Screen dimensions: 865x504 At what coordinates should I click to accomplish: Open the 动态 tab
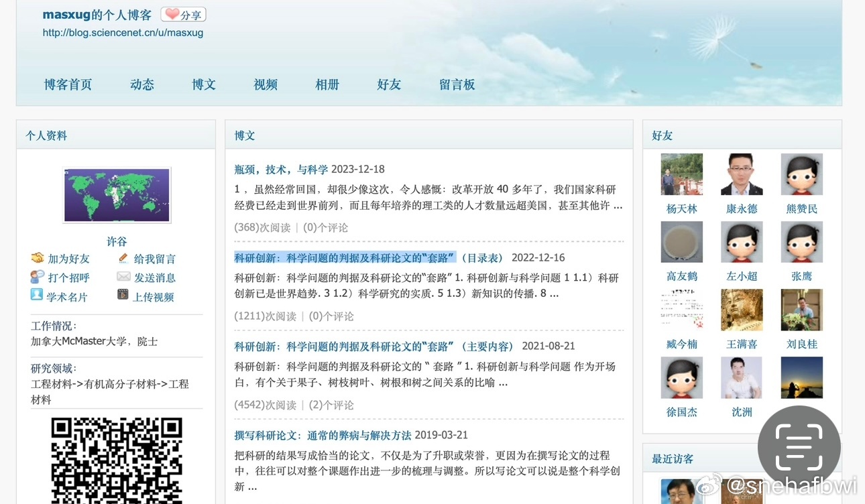pos(142,84)
